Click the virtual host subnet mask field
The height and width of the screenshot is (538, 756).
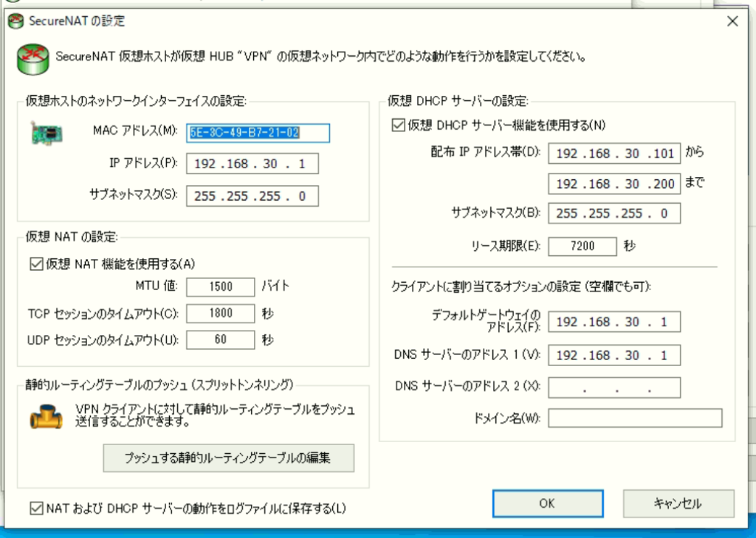point(252,196)
